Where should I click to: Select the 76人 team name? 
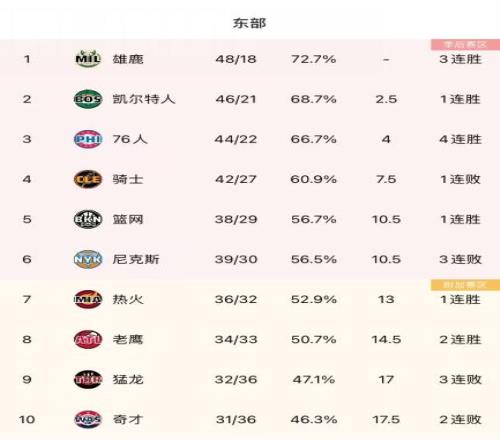tap(130, 139)
